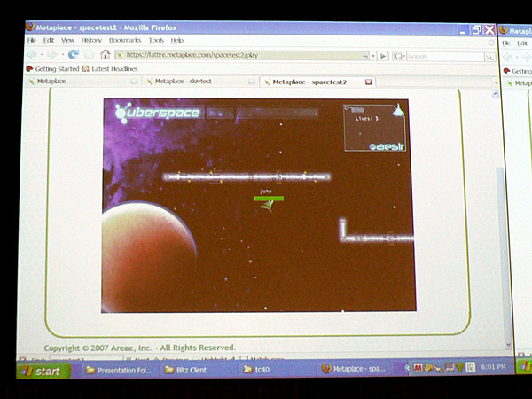Click the third system tray icon
Image resolution: width=532 pixels, height=399 pixels.
[439, 367]
